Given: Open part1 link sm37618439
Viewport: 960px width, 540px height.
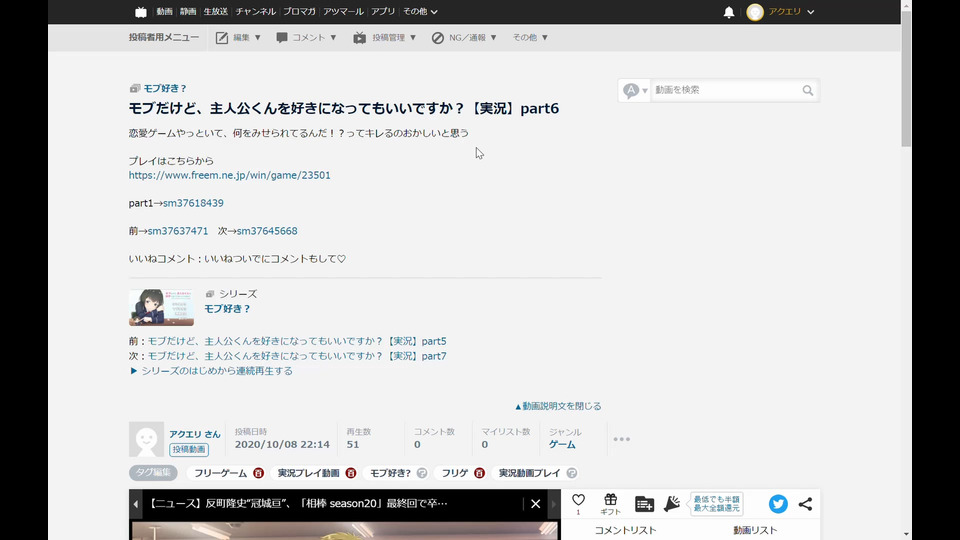Looking at the screenshot, I should click(x=193, y=203).
